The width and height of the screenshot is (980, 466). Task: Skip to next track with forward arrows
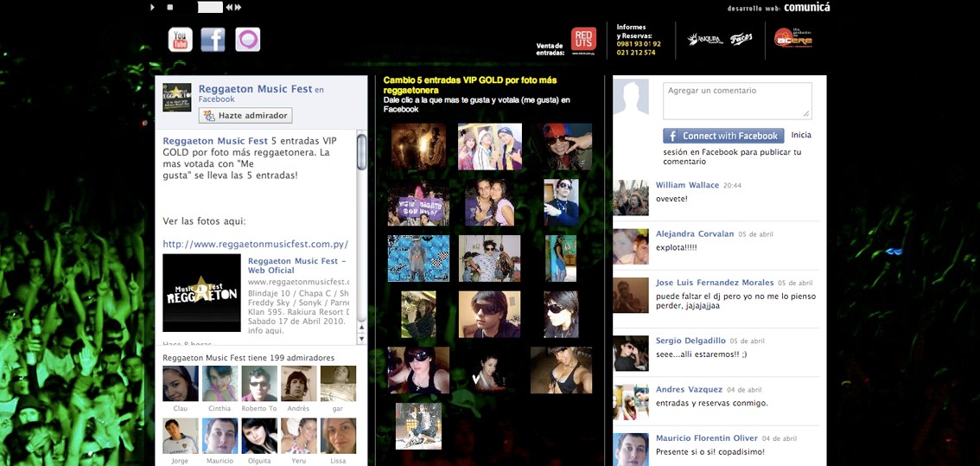[x=238, y=8]
